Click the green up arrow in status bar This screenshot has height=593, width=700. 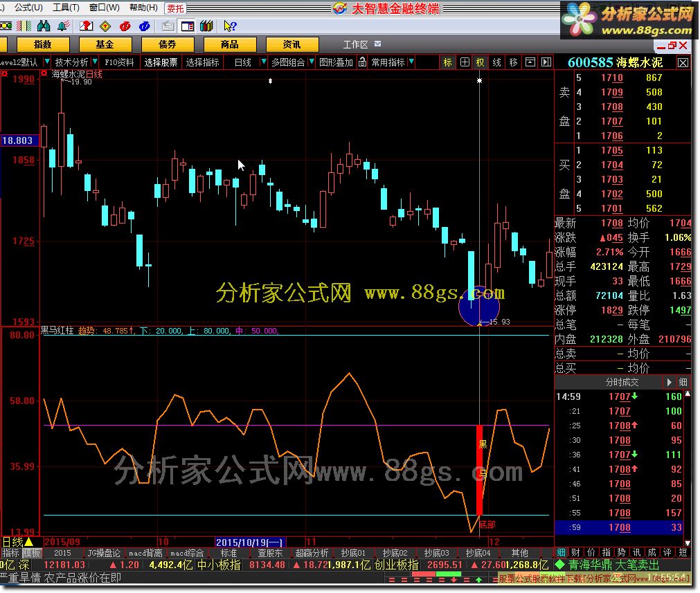click(x=478, y=580)
